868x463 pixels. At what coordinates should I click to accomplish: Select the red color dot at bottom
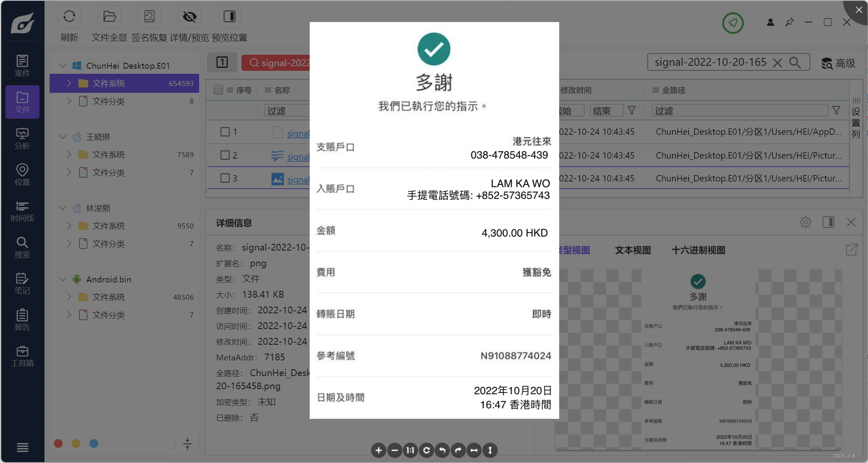tap(58, 443)
